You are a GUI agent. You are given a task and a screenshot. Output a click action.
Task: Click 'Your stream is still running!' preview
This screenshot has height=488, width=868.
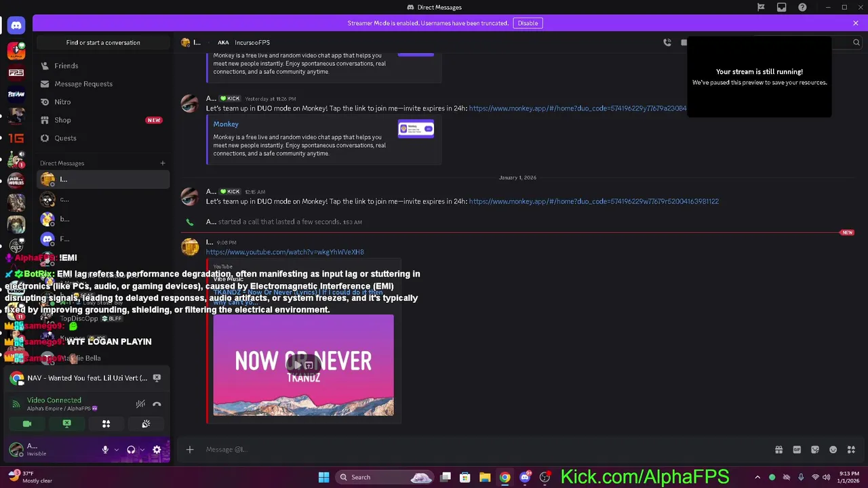(759, 77)
